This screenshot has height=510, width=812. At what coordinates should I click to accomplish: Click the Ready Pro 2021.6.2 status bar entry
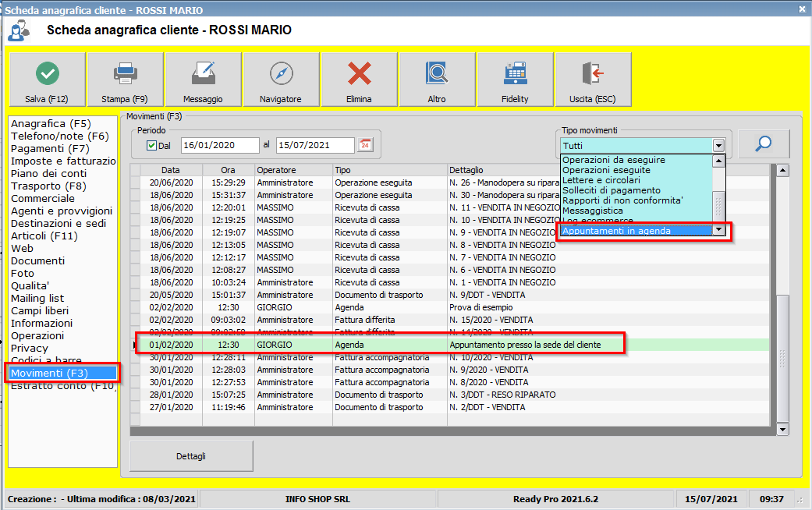point(555,499)
